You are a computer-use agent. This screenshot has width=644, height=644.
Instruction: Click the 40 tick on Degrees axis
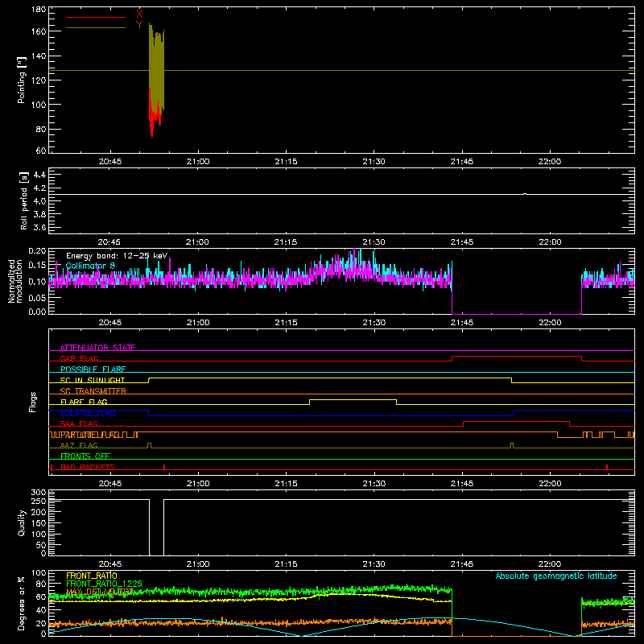pos(41,610)
